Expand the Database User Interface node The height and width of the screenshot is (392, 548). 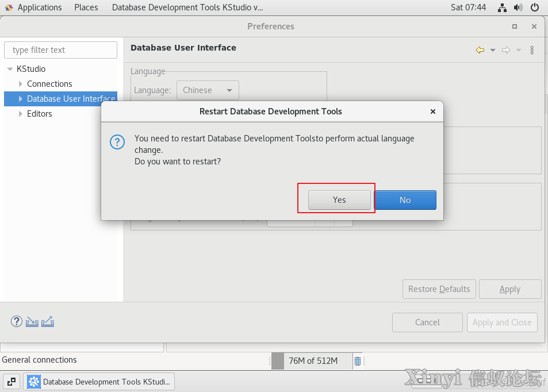pyautogui.click(x=20, y=99)
